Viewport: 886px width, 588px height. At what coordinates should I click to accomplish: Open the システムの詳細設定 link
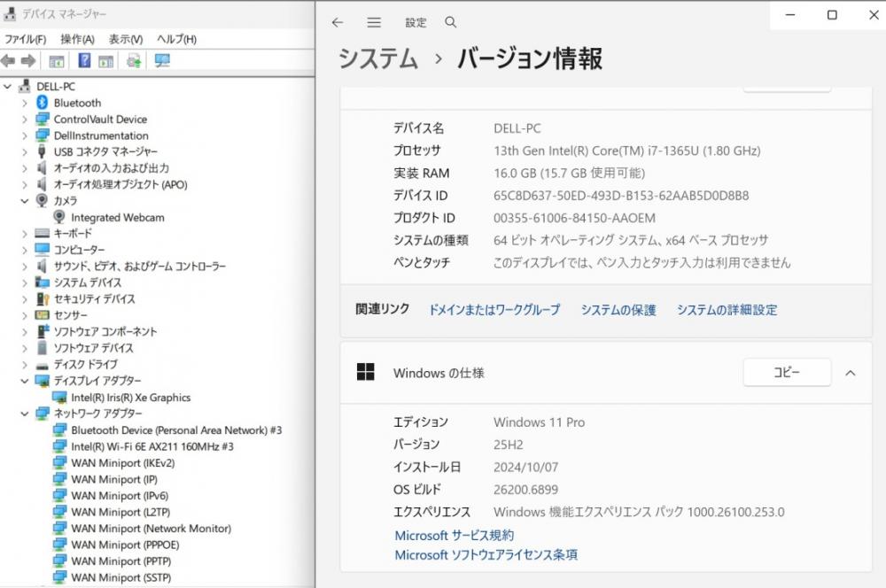[x=727, y=310]
